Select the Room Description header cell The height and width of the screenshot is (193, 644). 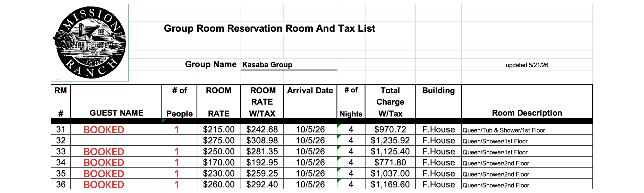(x=527, y=102)
